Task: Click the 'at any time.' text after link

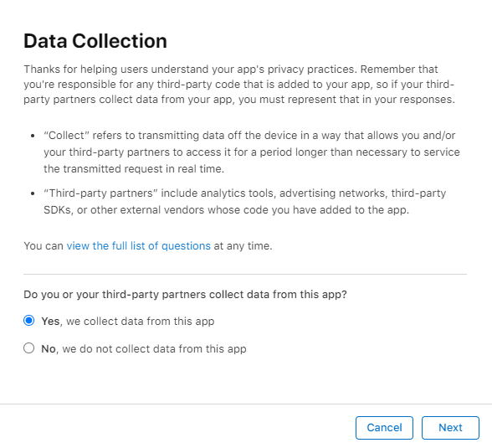Action: tap(243, 246)
